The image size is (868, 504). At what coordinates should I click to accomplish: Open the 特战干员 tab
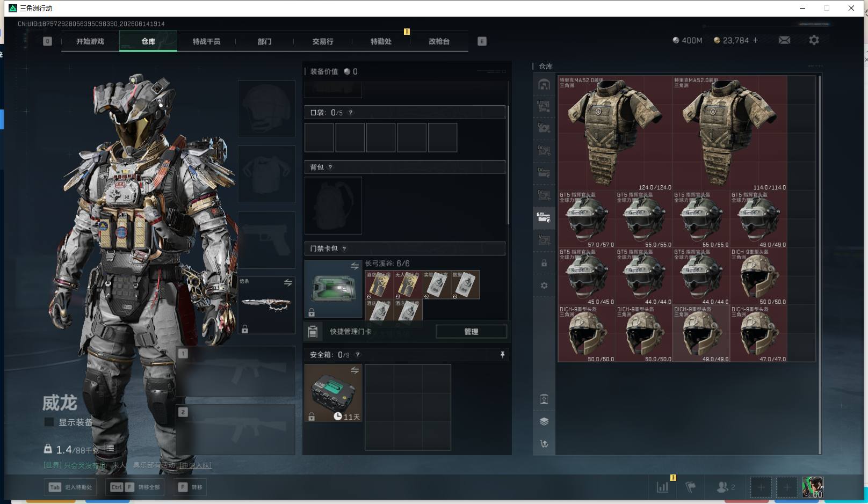tap(206, 41)
